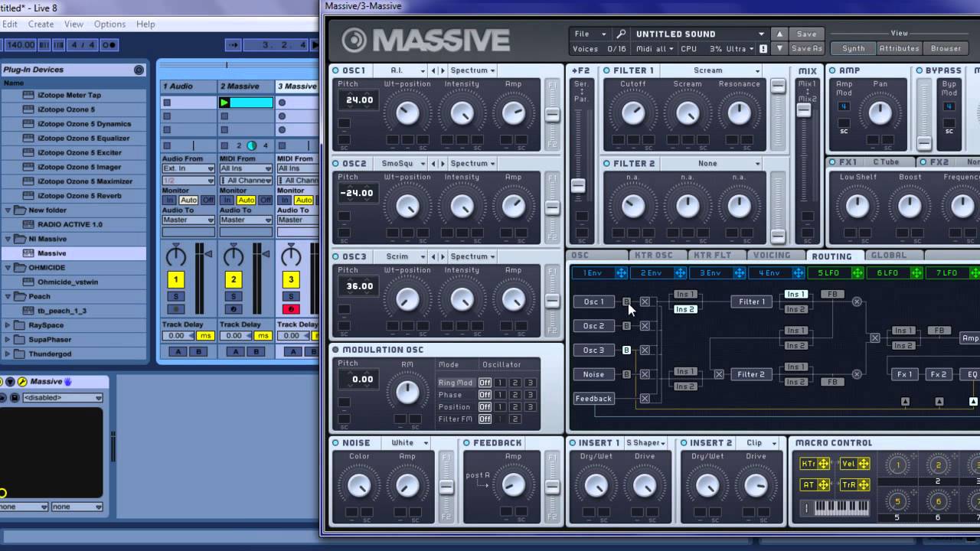Click the Osc 1 mixer cross node in routing
The image size is (980, 551).
pos(645,302)
